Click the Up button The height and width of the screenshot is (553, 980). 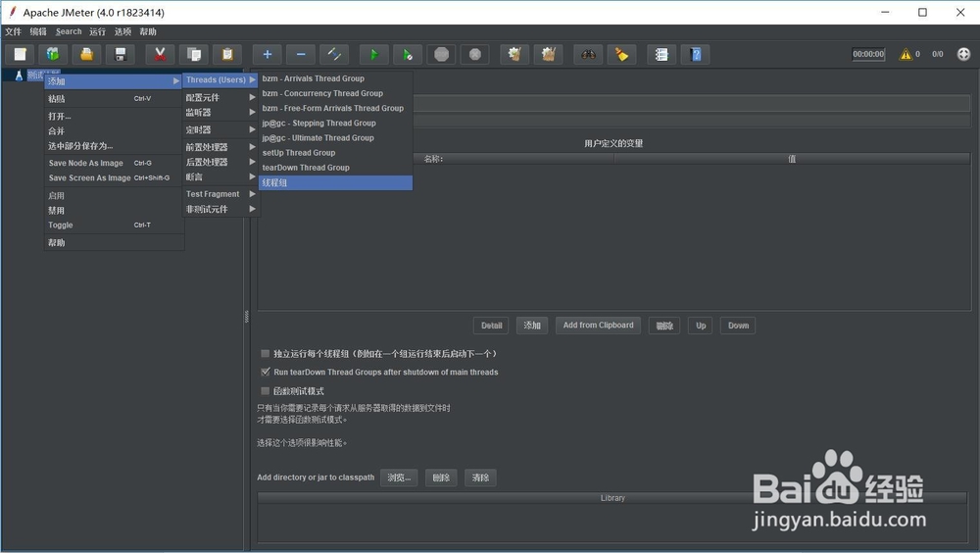click(701, 326)
